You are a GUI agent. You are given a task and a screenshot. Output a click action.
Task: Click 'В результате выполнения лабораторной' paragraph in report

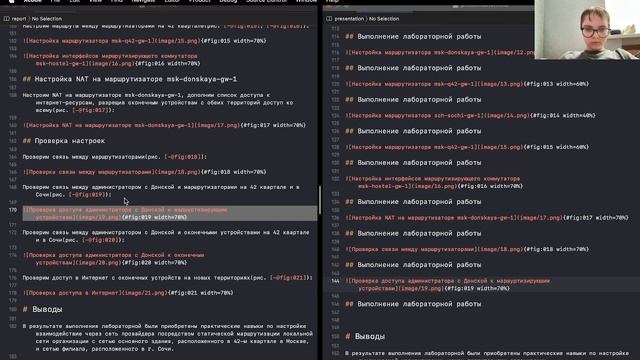168,338
